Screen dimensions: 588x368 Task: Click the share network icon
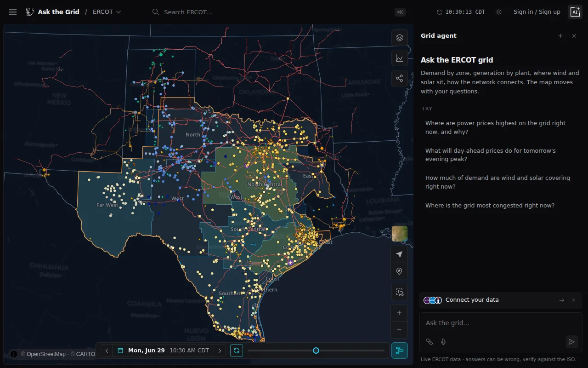[x=400, y=78]
